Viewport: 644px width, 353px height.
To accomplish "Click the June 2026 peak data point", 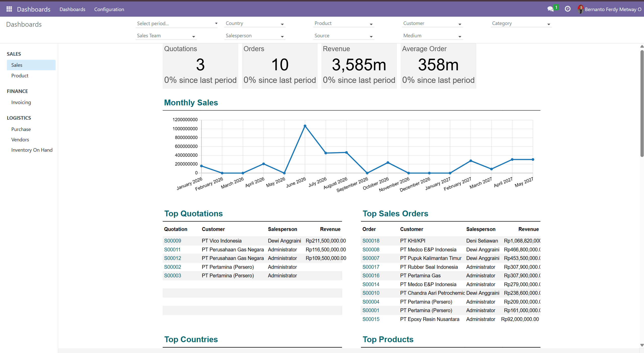I will [x=305, y=126].
